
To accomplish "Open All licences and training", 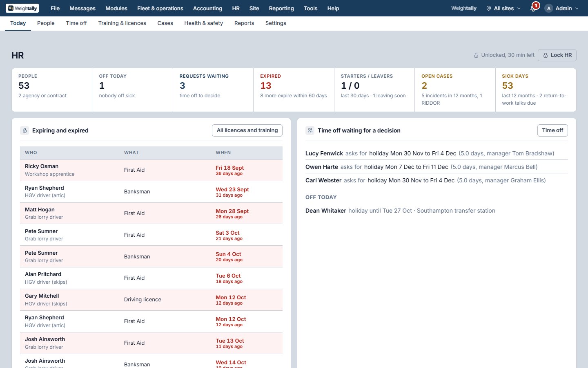I will tap(247, 130).
